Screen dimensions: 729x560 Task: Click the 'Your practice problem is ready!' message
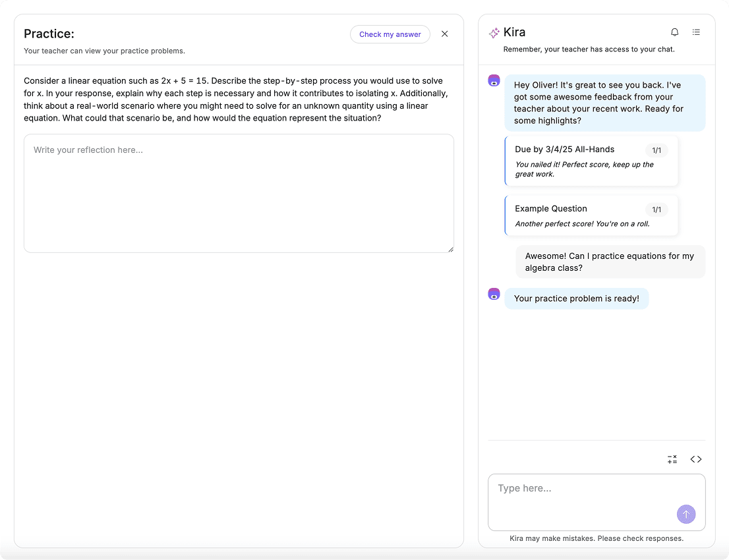pyautogui.click(x=576, y=298)
